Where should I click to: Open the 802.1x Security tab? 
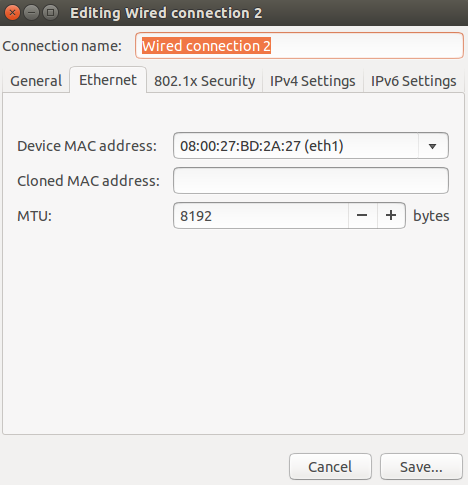(x=204, y=81)
